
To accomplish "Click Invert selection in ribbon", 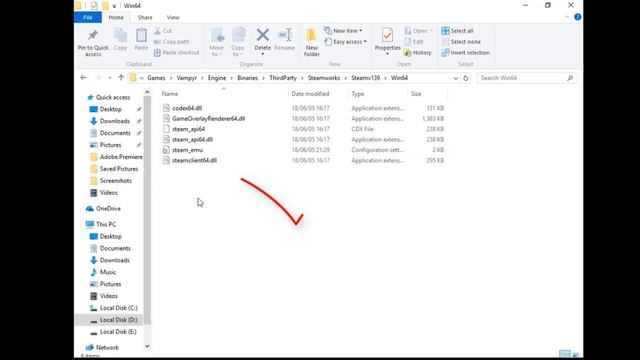I will pos(465,53).
